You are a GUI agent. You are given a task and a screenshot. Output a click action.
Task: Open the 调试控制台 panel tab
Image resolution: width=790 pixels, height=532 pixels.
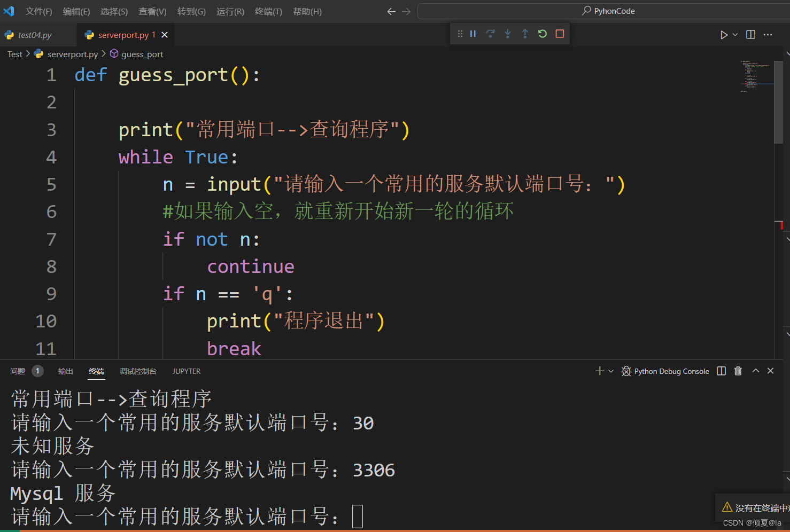(x=138, y=371)
